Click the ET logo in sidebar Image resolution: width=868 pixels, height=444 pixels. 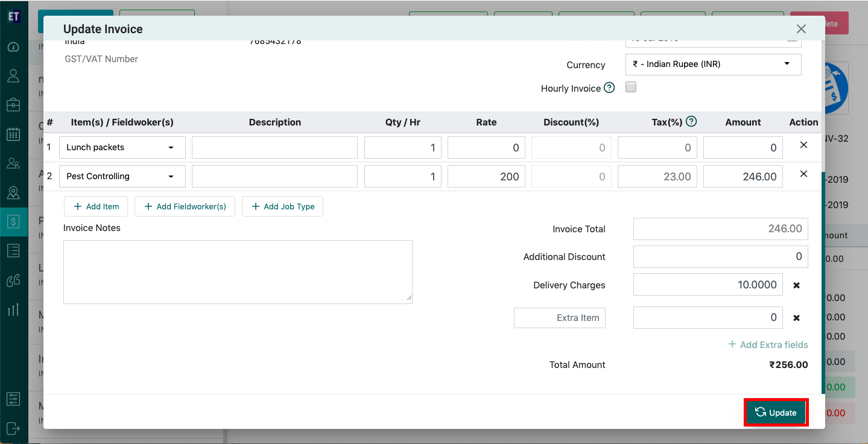tap(13, 16)
